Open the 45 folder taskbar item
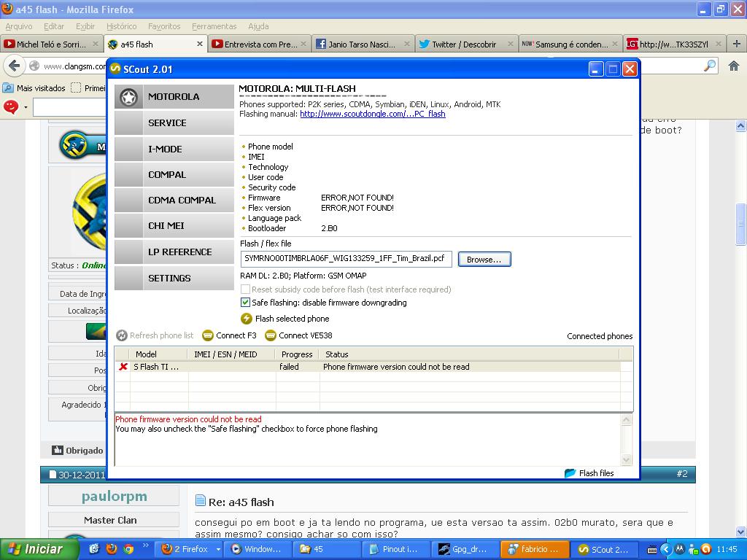Screen dimensions: 747x560 click(326, 549)
